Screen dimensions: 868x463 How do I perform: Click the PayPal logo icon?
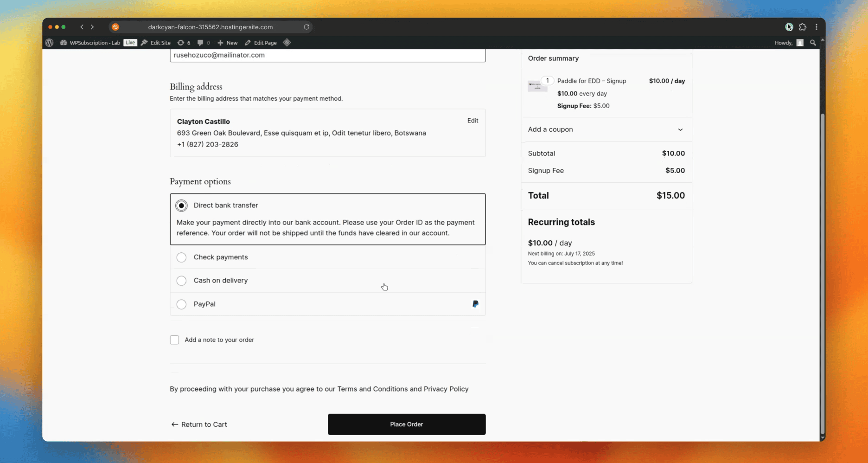[475, 304]
